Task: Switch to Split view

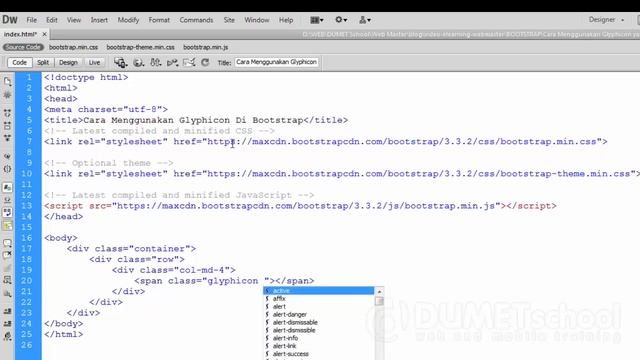Action: coord(43,62)
